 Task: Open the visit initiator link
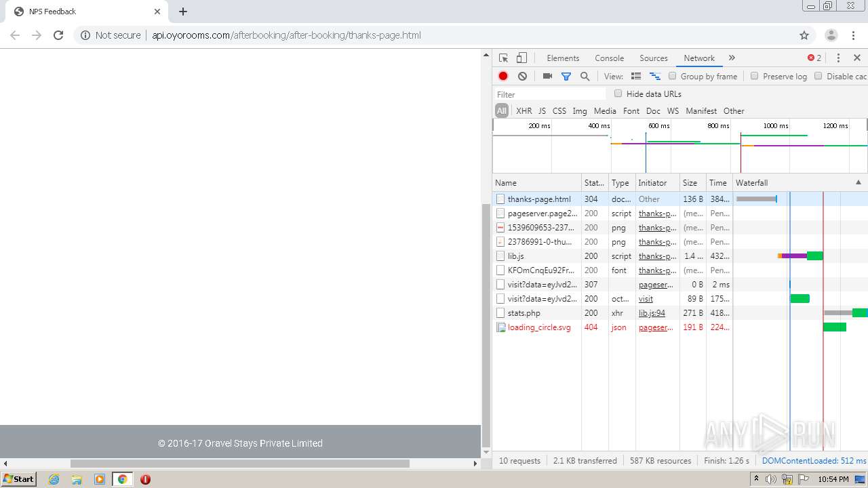click(x=646, y=299)
